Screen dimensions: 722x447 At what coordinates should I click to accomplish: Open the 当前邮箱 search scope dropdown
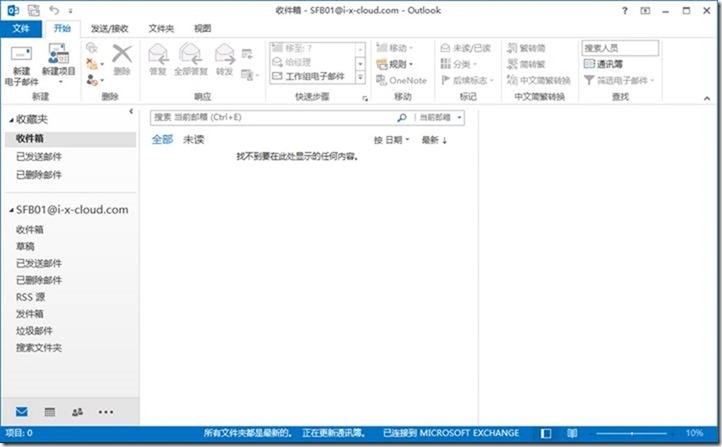(440, 117)
